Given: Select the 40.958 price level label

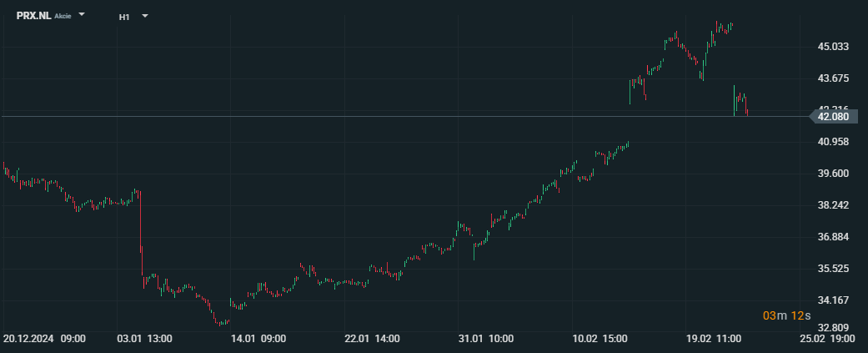Looking at the screenshot, I should click(833, 142).
